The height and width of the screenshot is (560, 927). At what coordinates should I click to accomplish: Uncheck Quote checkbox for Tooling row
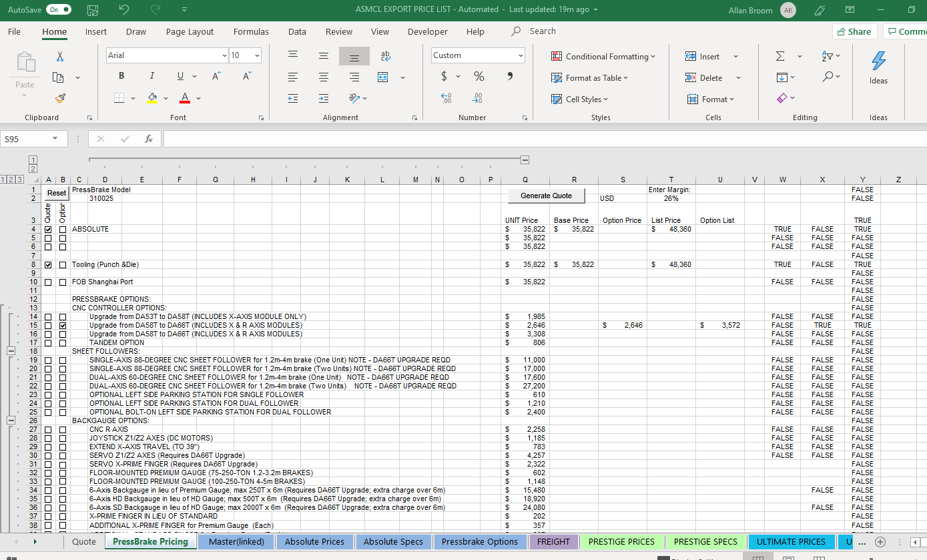48,265
